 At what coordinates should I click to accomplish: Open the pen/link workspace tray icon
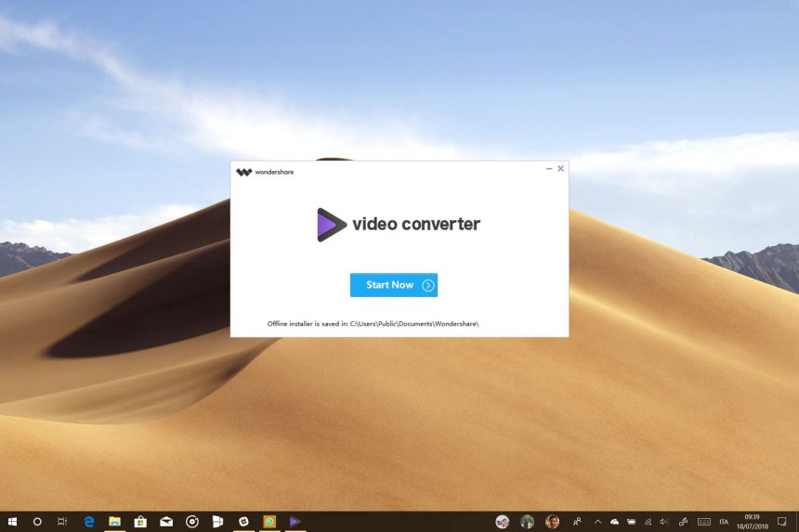683,522
